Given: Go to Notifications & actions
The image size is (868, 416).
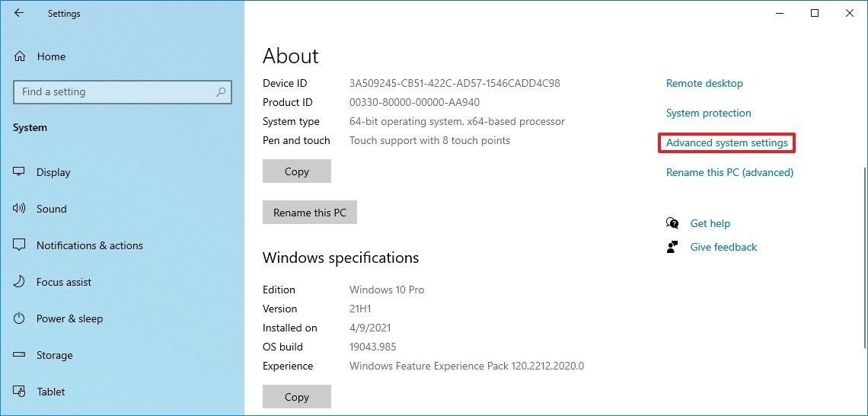Looking at the screenshot, I should tap(90, 245).
